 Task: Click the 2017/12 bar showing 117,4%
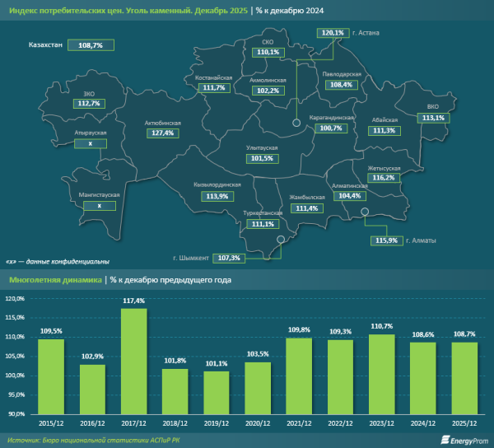[x=133, y=361]
